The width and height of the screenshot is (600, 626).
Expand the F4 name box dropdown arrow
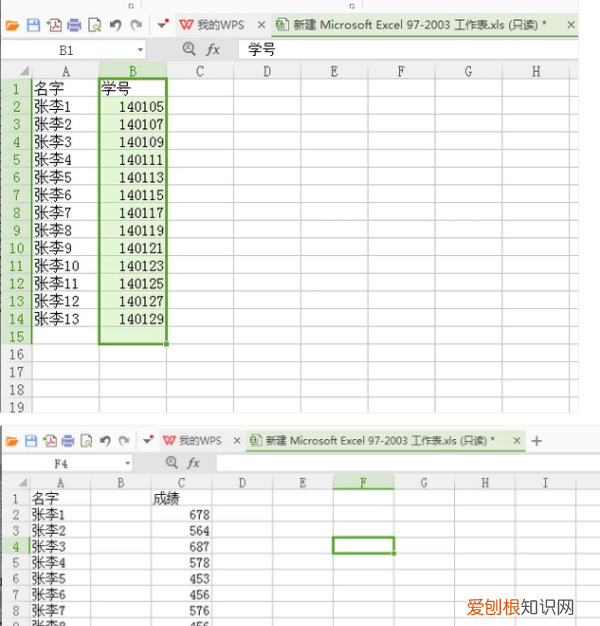[x=127, y=463]
